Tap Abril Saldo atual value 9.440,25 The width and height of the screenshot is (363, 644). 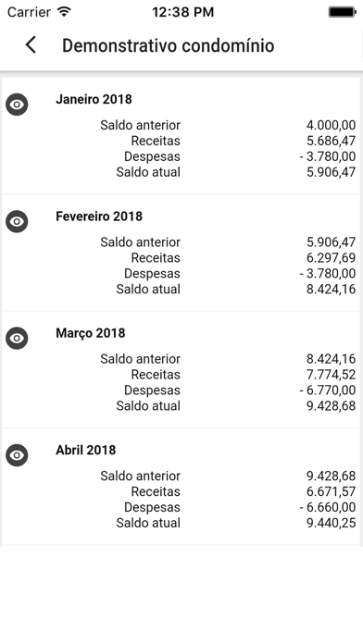331,523
